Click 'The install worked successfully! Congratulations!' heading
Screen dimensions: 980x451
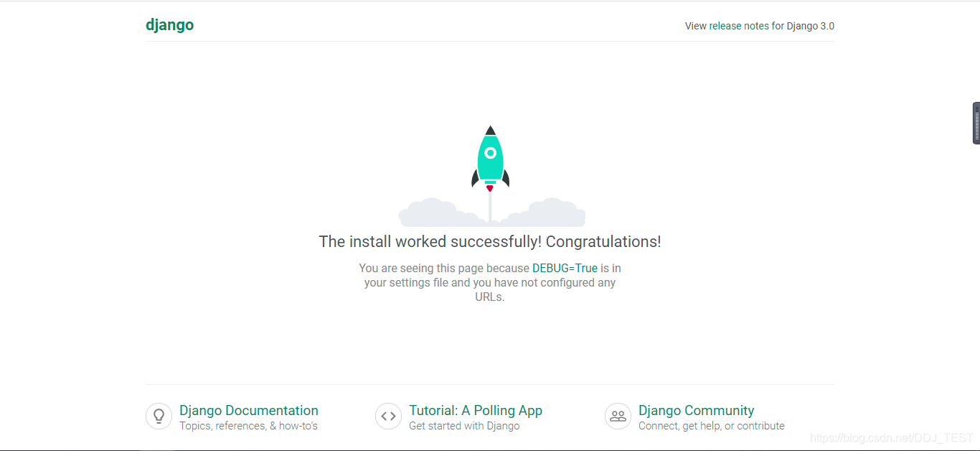tap(490, 241)
